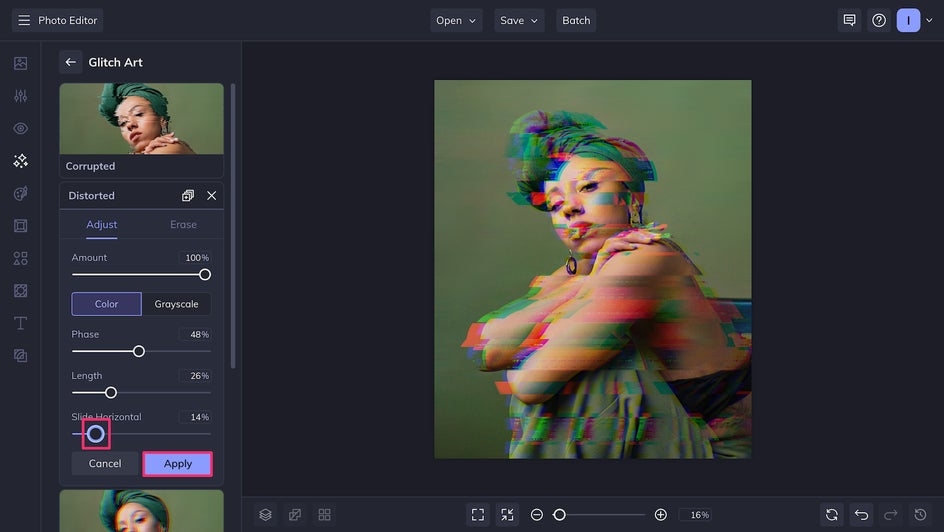Open the hamburger menu beside Photo Editor
The width and height of the screenshot is (944, 532).
pos(24,20)
